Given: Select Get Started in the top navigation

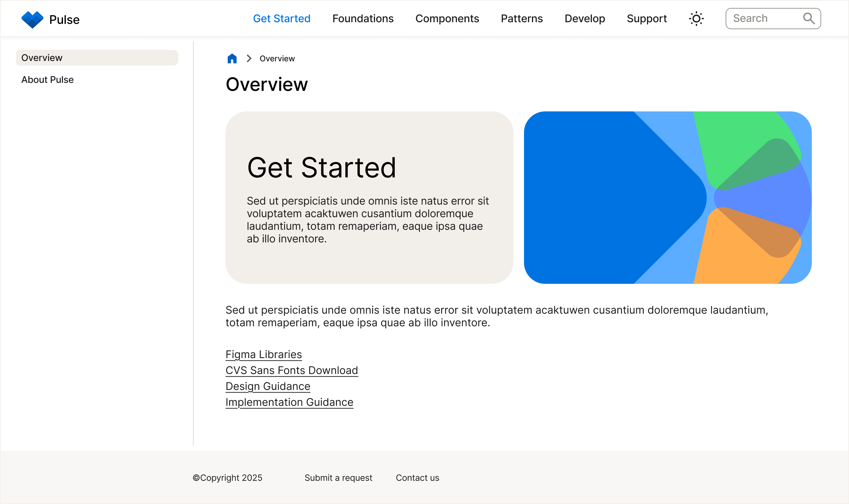Looking at the screenshot, I should (x=282, y=19).
